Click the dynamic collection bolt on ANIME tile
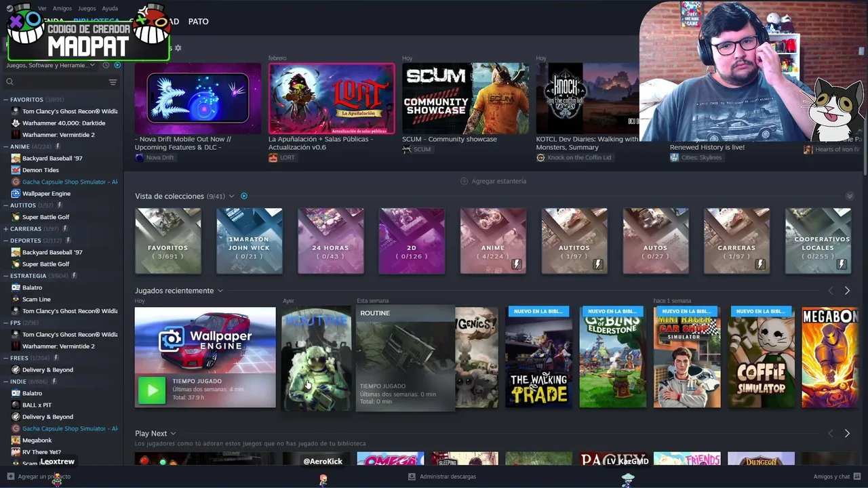 (x=516, y=264)
